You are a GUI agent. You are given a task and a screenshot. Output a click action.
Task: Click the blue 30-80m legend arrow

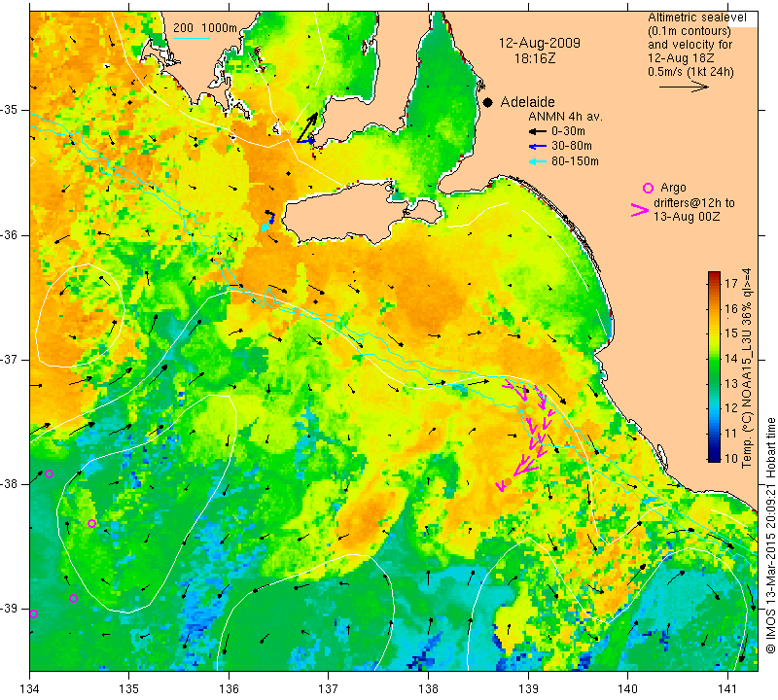coord(537,147)
